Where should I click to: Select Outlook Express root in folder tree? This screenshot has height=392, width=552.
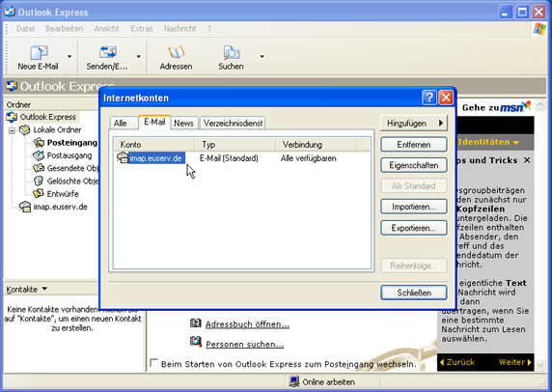(48, 117)
